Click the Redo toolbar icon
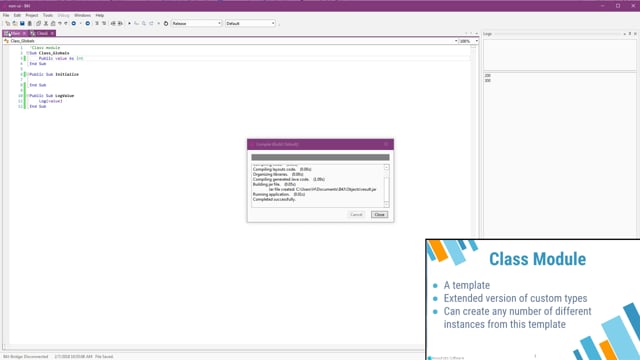640x360 pixels. pyautogui.click(x=66, y=24)
